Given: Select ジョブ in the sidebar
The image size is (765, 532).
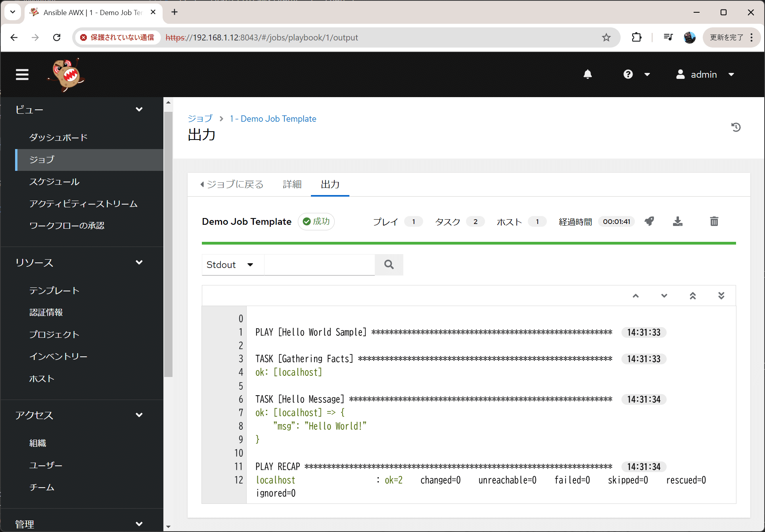Looking at the screenshot, I should [x=42, y=160].
